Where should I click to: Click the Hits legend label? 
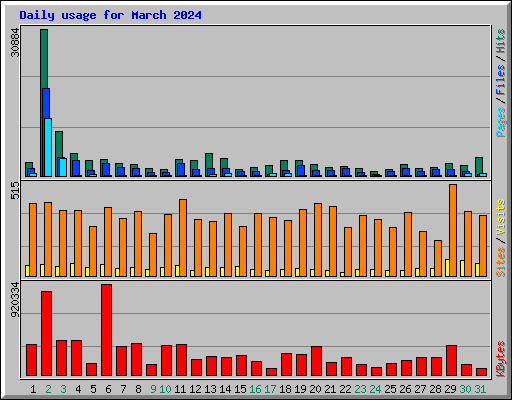tap(500, 41)
